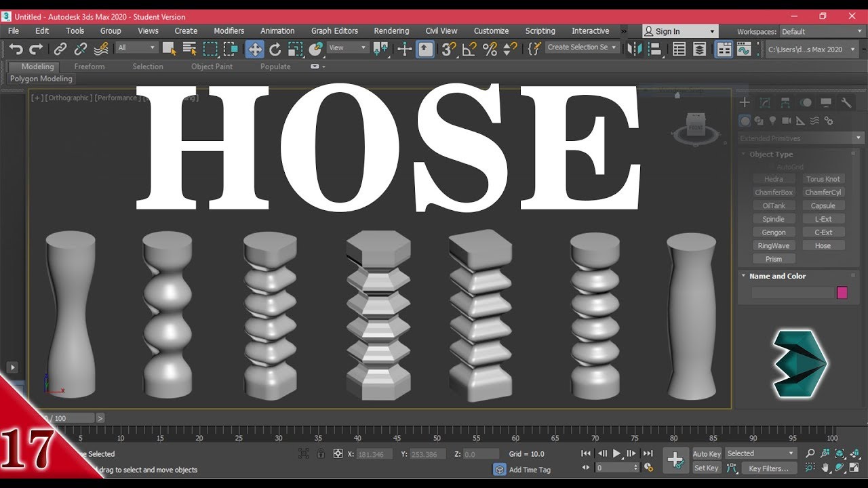Viewport: 868px width, 488px height.
Task: Activate the Unlink Selection tool
Action: click(81, 49)
